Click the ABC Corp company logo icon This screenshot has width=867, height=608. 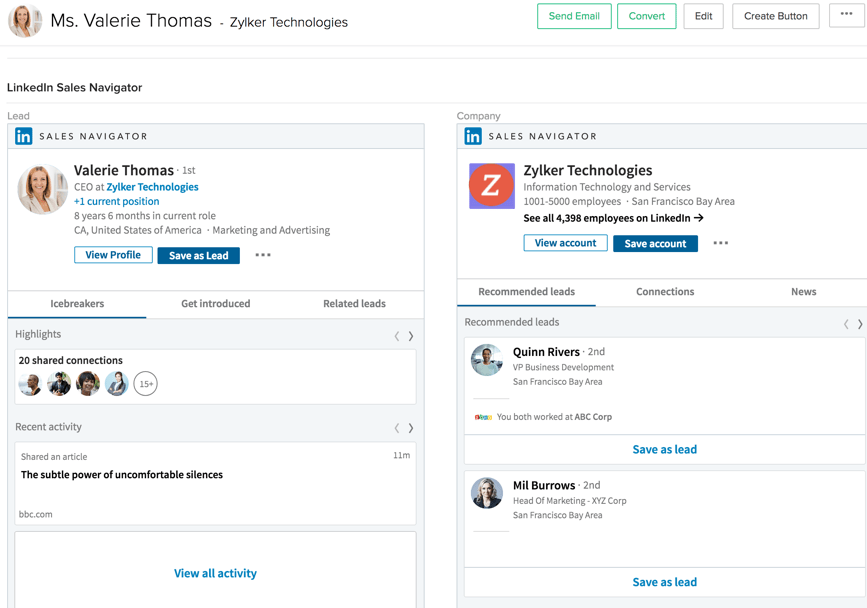click(x=483, y=417)
